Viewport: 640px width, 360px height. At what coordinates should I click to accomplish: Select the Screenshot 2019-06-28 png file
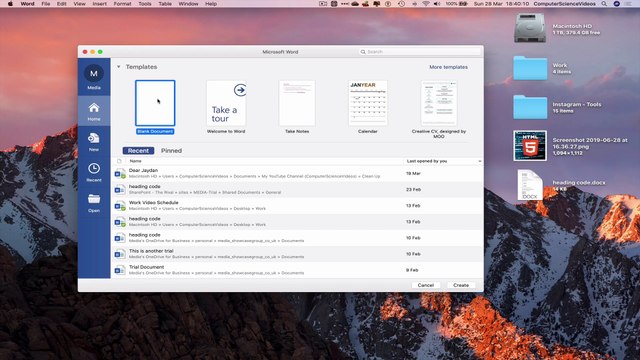coord(530,146)
